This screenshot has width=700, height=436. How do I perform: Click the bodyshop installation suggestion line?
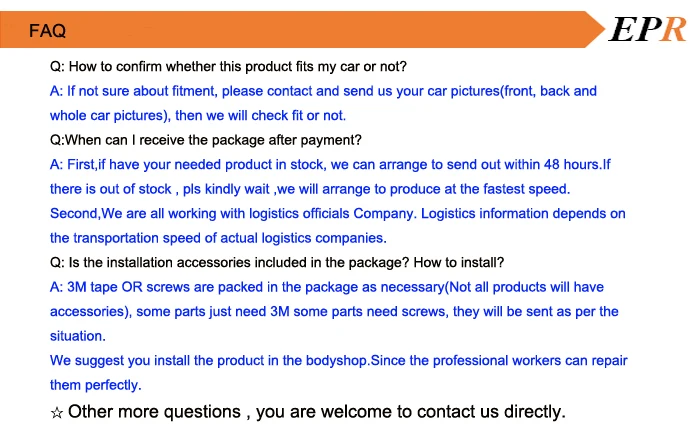click(339, 361)
